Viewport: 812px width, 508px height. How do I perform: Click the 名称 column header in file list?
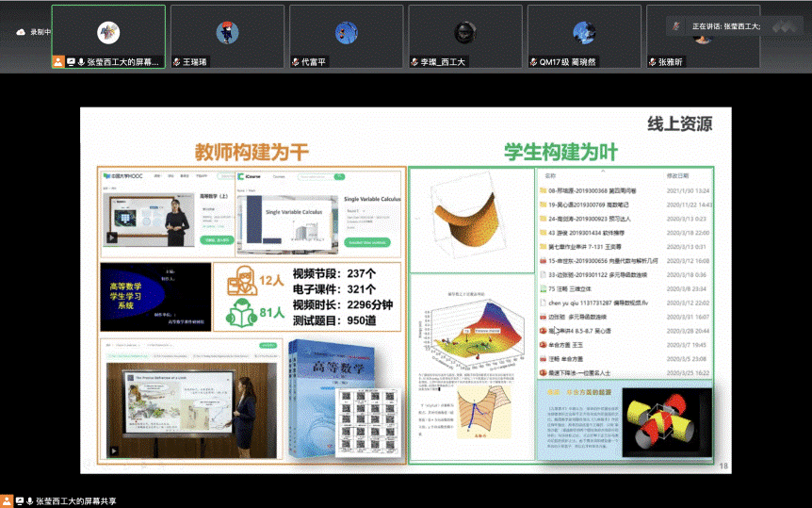click(551, 175)
